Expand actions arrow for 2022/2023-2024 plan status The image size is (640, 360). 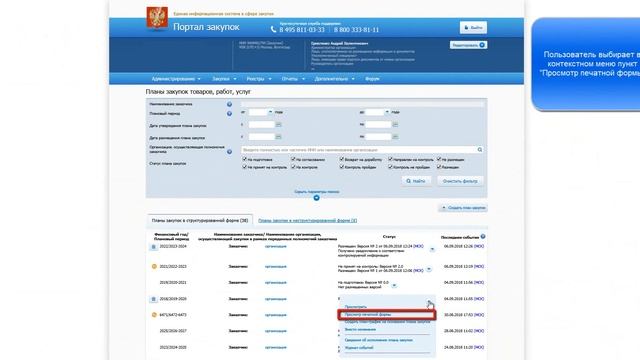[432, 249]
